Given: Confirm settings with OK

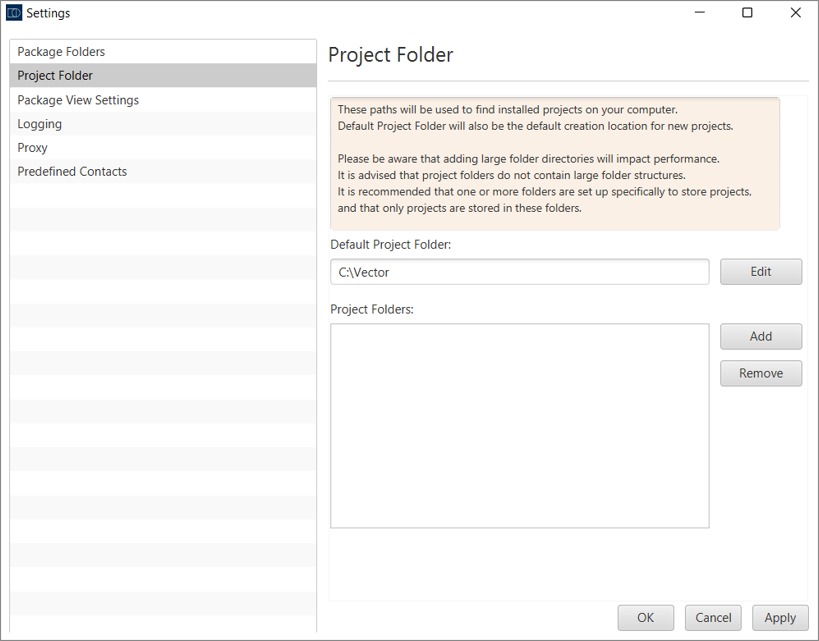Looking at the screenshot, I should coord(646,618).
